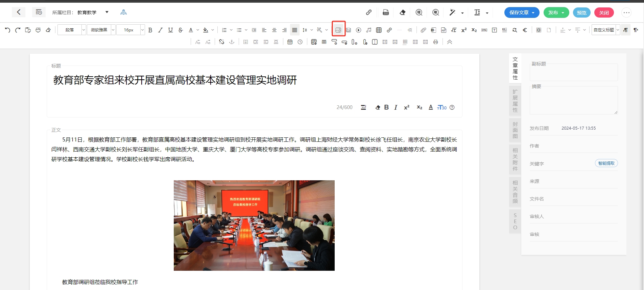Toggle justify text alignment
644x290 pixels.
point(294,30)
